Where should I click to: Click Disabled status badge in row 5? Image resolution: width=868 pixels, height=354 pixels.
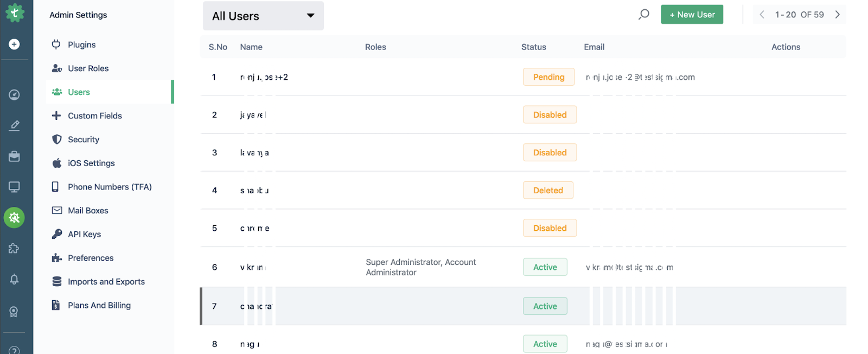[550, 228]
